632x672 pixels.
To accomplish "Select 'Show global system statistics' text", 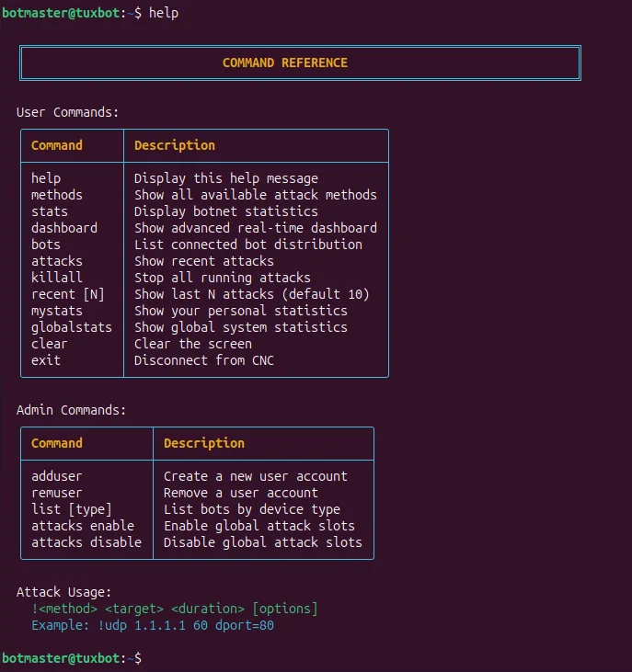I will (x=240, y=327).
